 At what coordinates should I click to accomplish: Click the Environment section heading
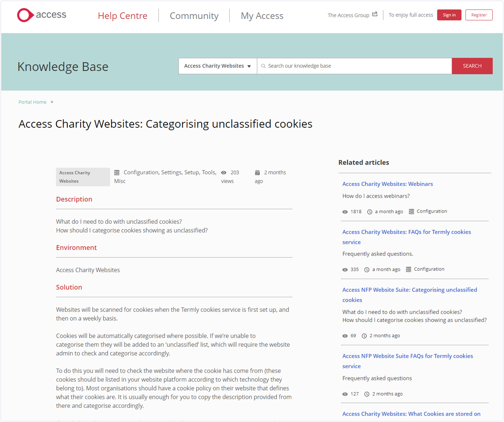[x=76, y=248]
